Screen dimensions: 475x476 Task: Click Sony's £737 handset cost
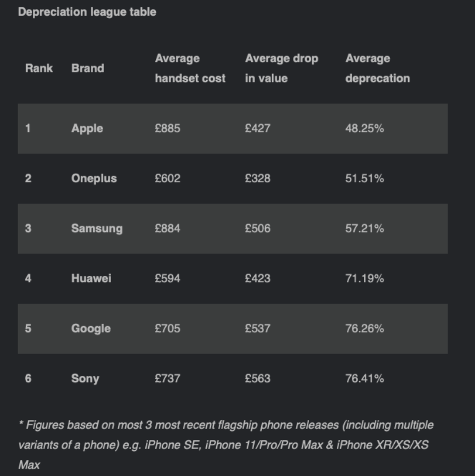pyautogui.click(x=168, y=378)
